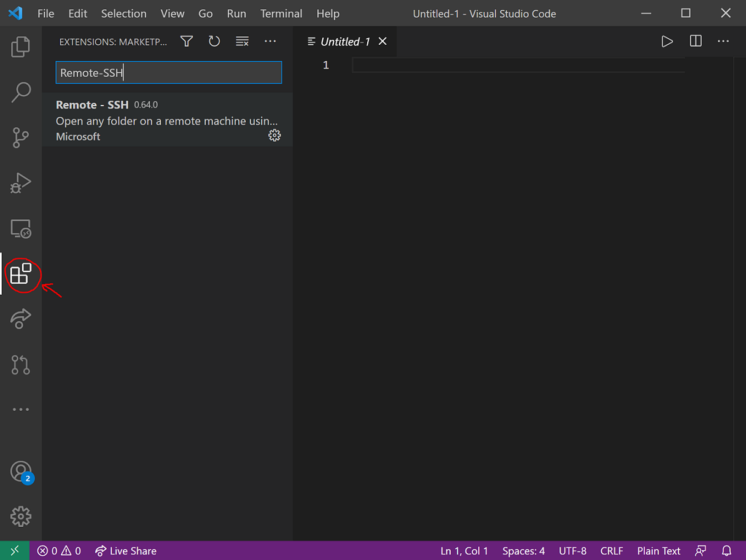Open the Selection menu
Viewport: 746px width, 560px height.
tap(124, 14)
